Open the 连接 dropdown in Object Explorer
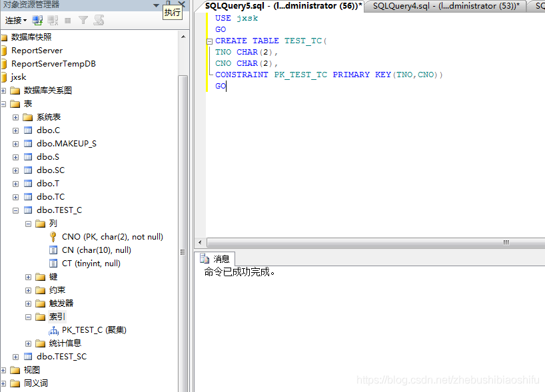The image size is (545, 392). point(16,21)
